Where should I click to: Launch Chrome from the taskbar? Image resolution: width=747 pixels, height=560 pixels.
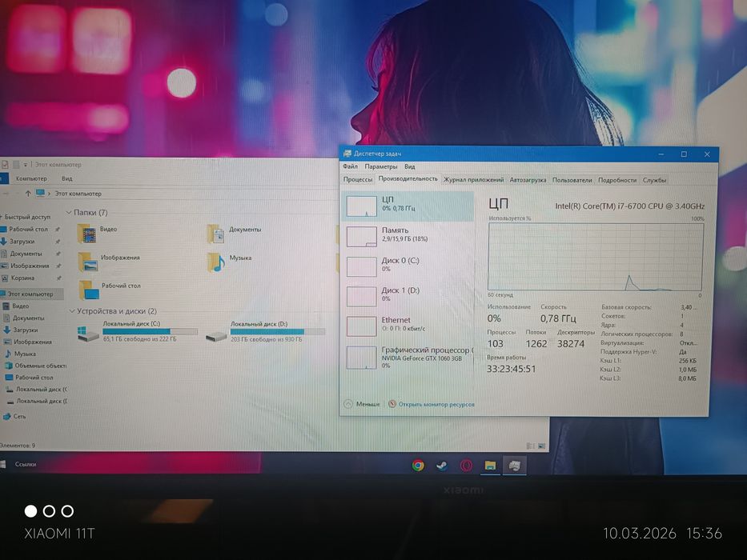coord(418,466)
